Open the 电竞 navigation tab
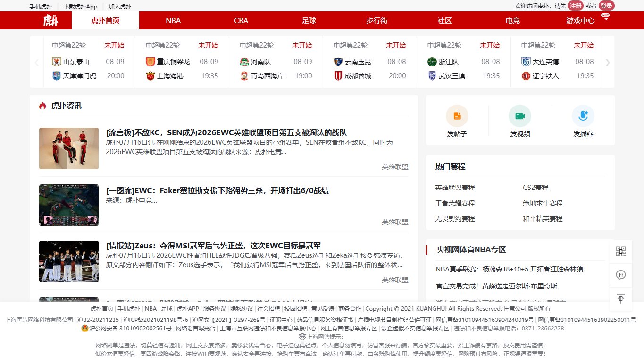 (513, 20)
